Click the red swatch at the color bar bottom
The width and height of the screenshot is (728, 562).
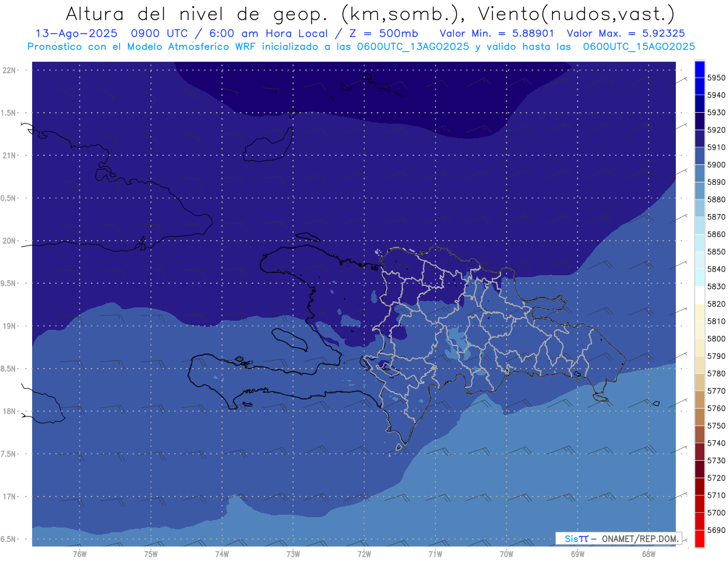point(699,538)
